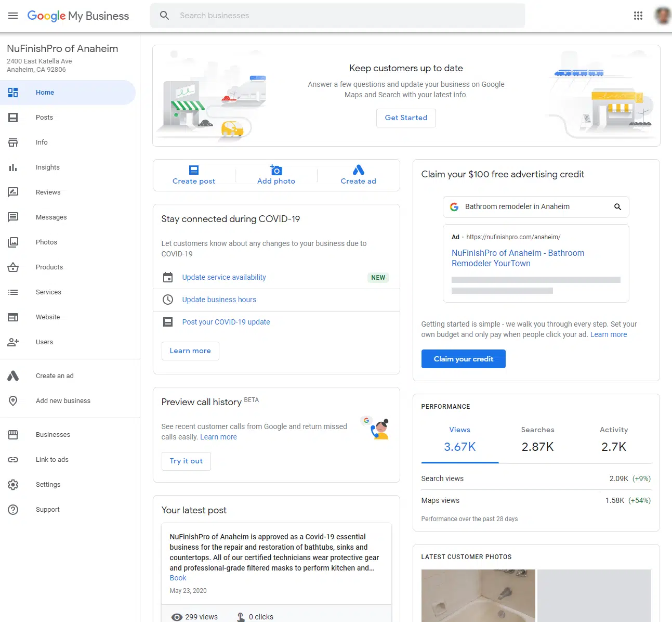This screenshot has width=672, height=622.
Task: Open the Insights sidebar item
Action: point(68,167)
